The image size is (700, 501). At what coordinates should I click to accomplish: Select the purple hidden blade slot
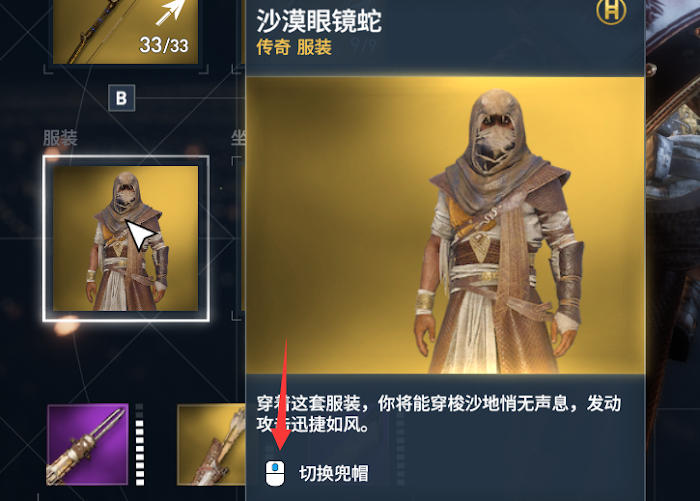point(88,444)
